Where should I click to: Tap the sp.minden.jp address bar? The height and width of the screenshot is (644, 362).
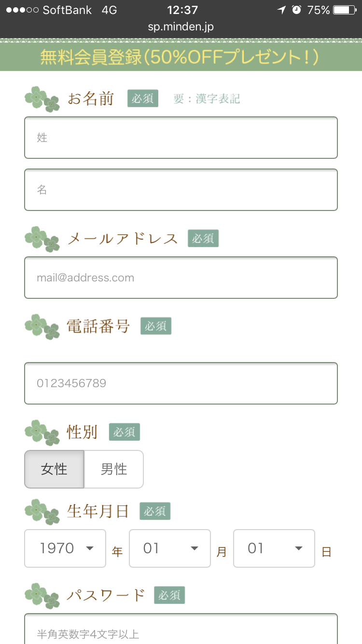click(181, 27)
